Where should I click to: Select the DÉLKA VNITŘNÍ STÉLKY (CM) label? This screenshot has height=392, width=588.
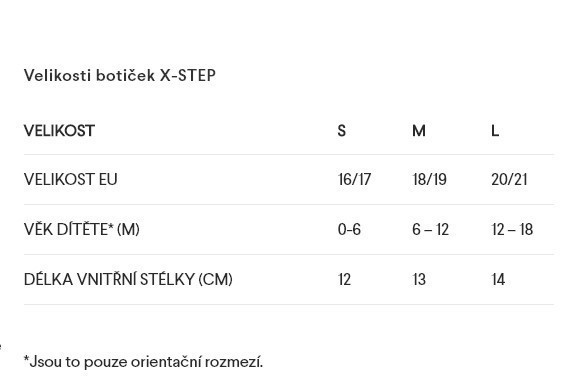[x=128, y=279]
